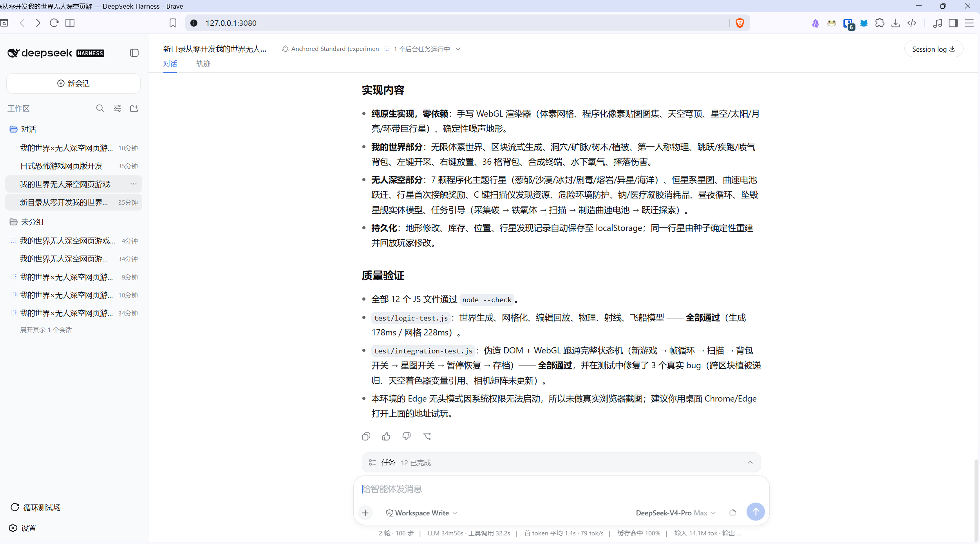980x544 pixels.
Task: Open Brave main hamburger menu
Action: click(x=969, y=23)
